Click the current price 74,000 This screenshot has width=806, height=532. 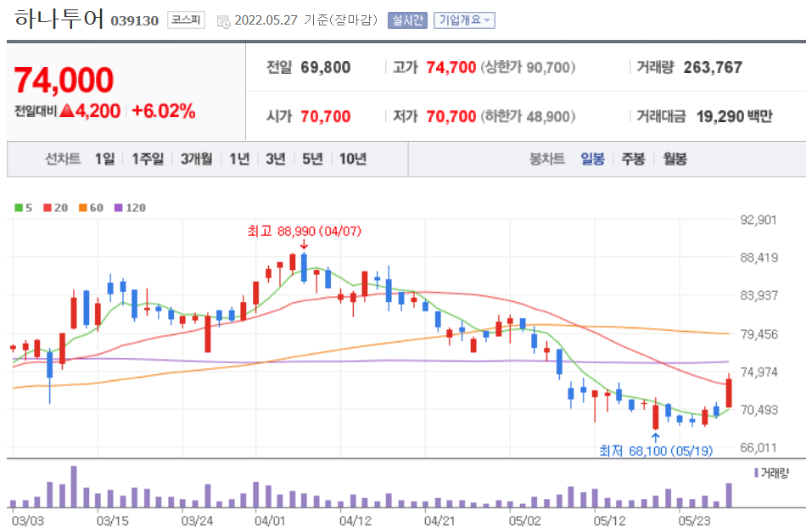tap(64, 81)
